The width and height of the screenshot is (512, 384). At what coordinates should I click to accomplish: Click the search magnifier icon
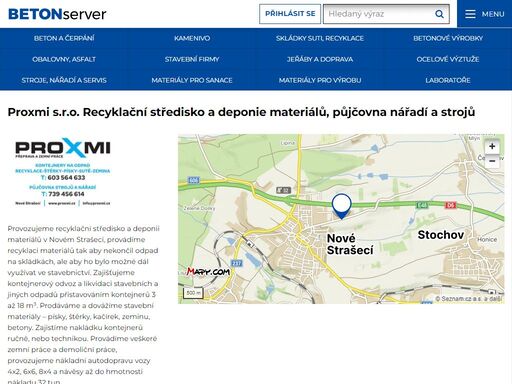point(439,14)
